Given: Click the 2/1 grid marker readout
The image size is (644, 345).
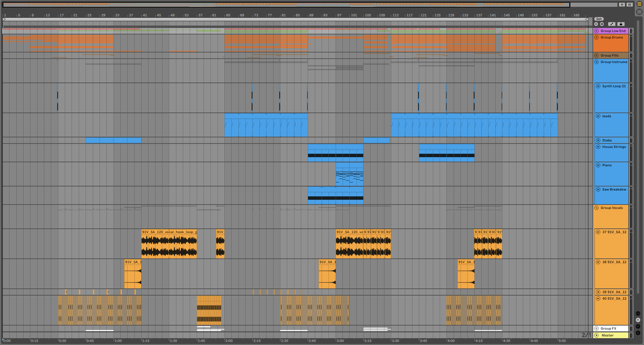Looking at the screenshot, I should point(586,335).
